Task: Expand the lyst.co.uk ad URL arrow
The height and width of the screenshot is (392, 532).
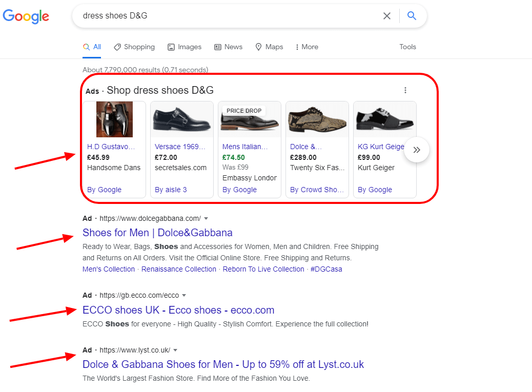Action: point(175,349)
